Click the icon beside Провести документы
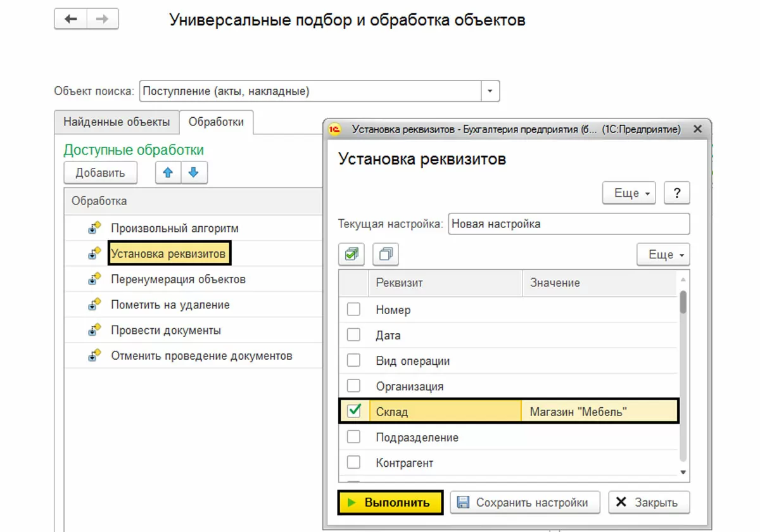 point(95,330)
